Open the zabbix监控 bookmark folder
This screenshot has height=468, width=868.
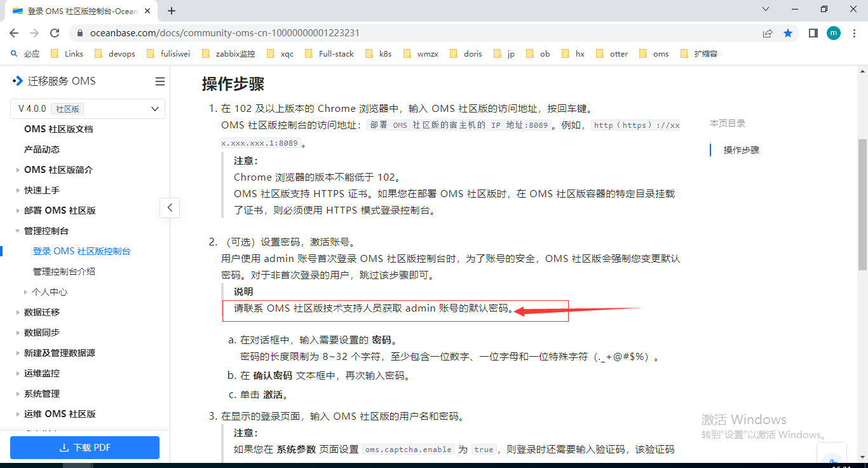click(228, 53)
